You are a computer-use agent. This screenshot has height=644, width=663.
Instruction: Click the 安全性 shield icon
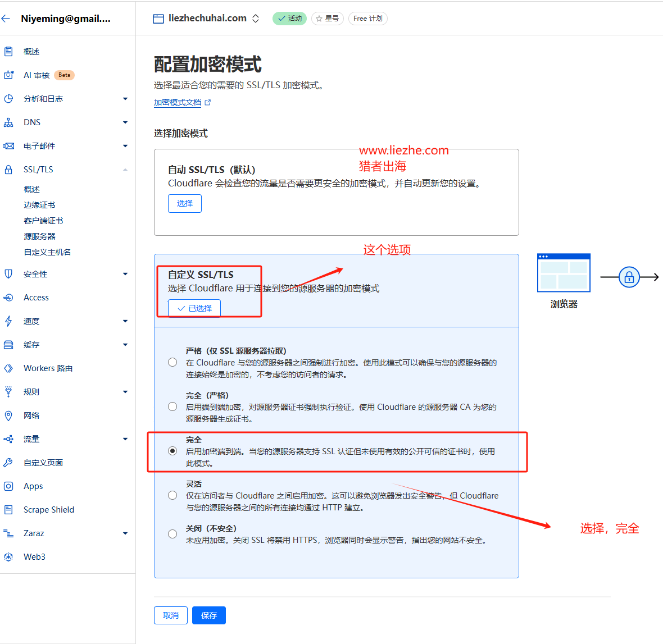tap(8, 274)
